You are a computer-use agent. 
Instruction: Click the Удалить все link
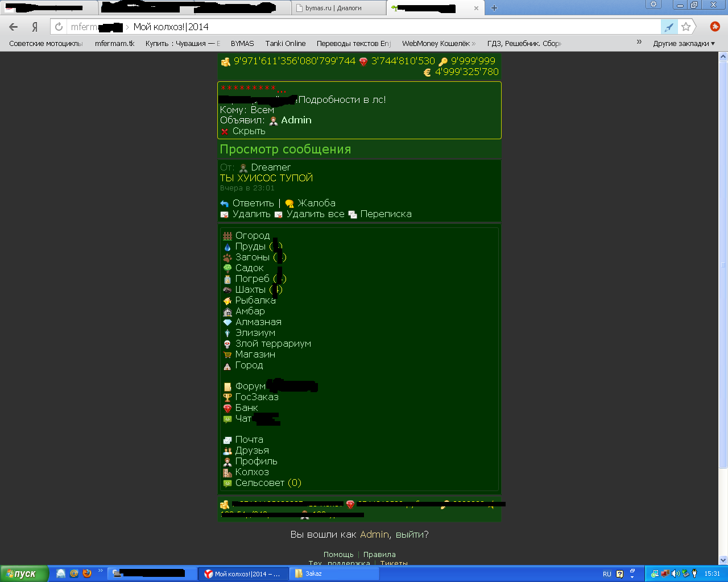coord(315,214)
